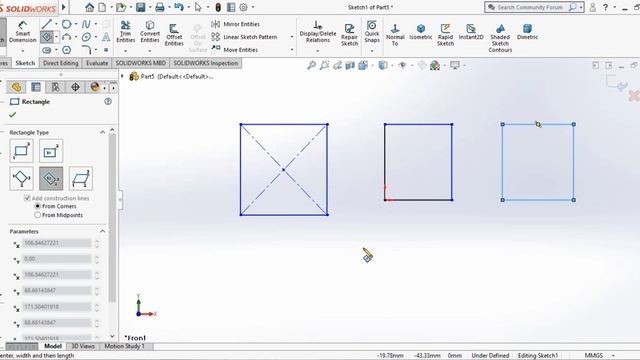Open the DimXpert Manager crosshair tab
The image size is (640, 360).
click(x=76, y=87)
